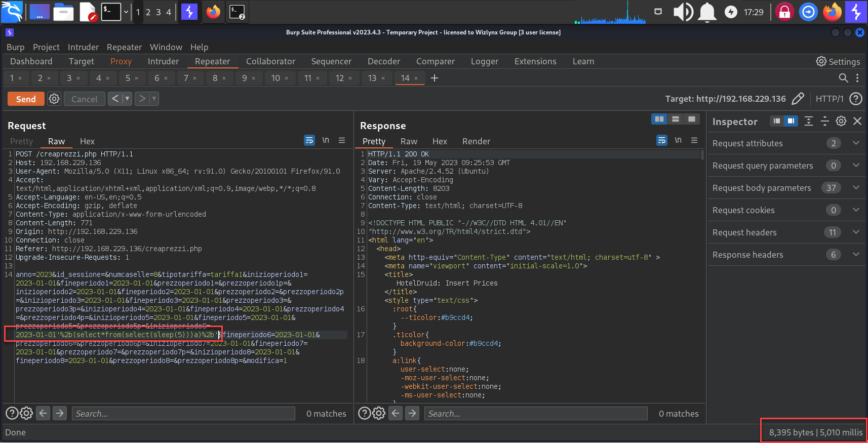Dock Inspector layout right option
This screenshot has width=868, height=443.
791,121
